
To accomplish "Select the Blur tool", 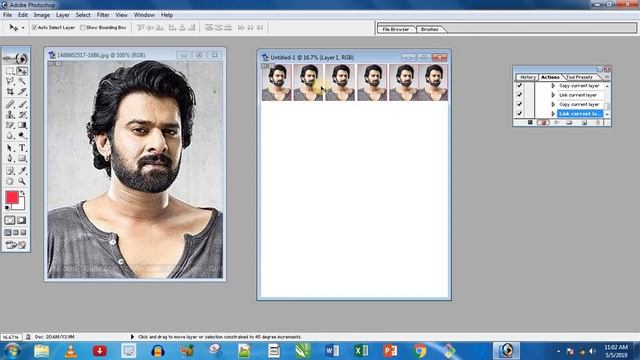I will click(x=10, y=136).
